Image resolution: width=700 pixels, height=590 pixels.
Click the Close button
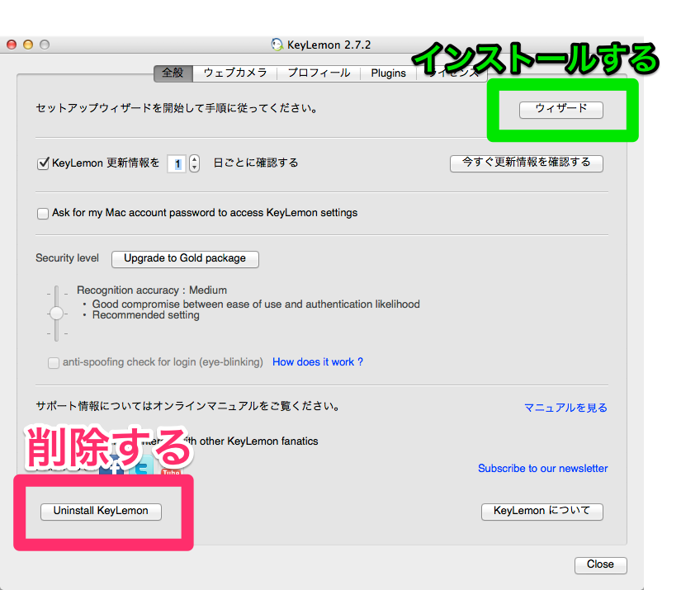point(600,565)
